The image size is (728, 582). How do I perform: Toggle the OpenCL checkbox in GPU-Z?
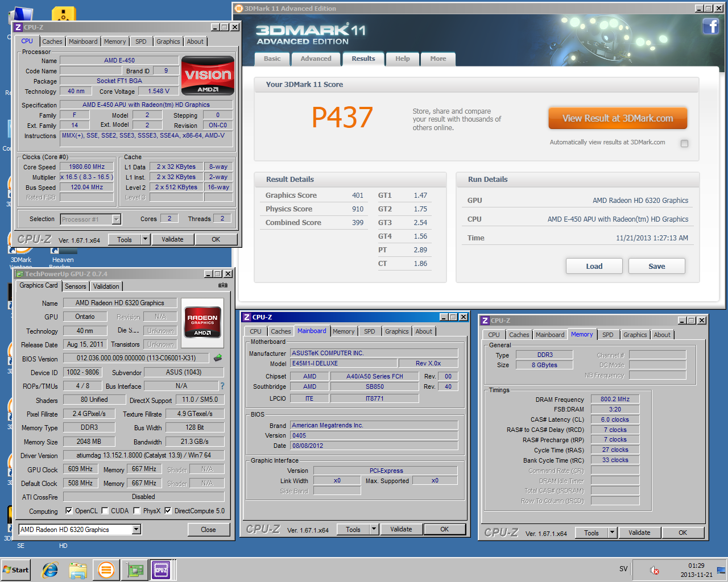(x=69, y=510)
